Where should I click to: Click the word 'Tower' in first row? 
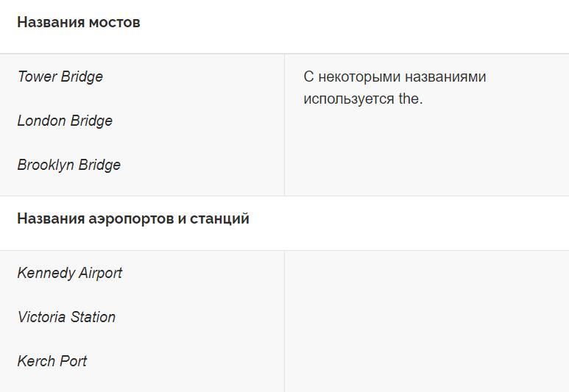coord(37,77)
